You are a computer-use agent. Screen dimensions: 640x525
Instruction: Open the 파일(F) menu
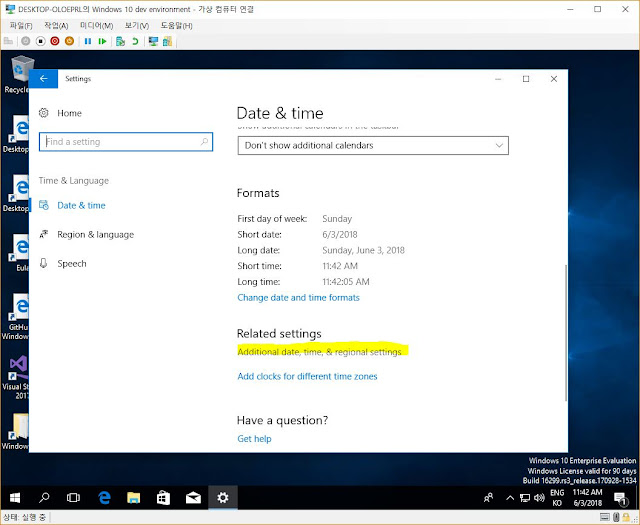click(21, 26)
